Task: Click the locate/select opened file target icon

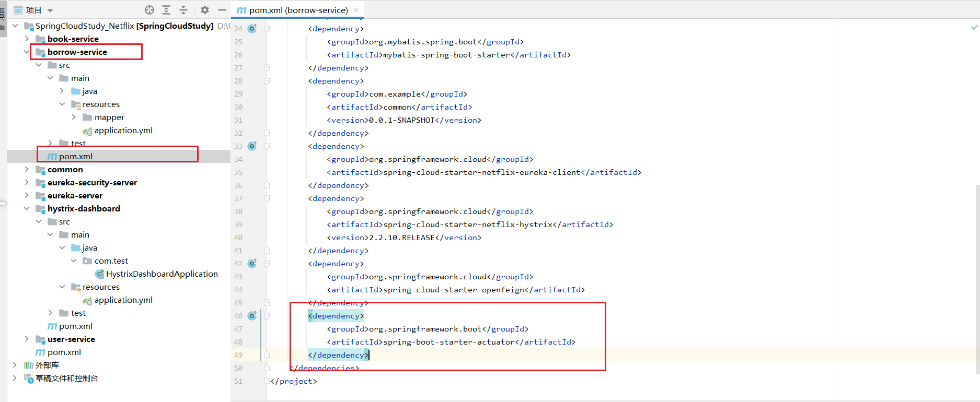Action: pos(149,10)
